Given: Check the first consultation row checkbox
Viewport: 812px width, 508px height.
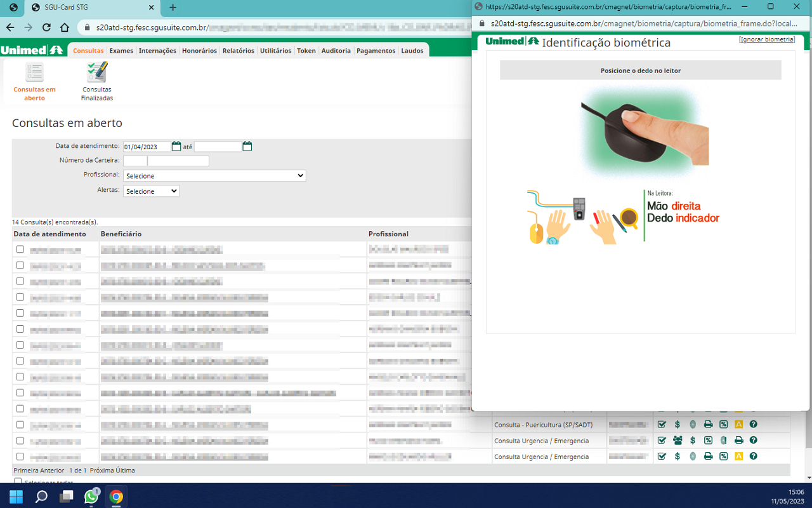Looking at the screenshot, I should click(x=20, y=250).
